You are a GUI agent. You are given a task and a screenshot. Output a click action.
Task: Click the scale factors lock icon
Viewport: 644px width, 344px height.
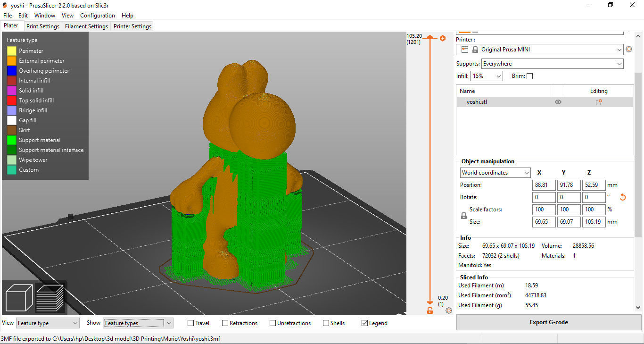pos(463,216)
